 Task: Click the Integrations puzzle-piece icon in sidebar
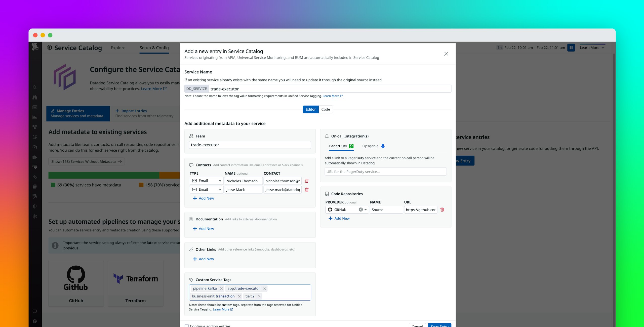coord(35,156)
